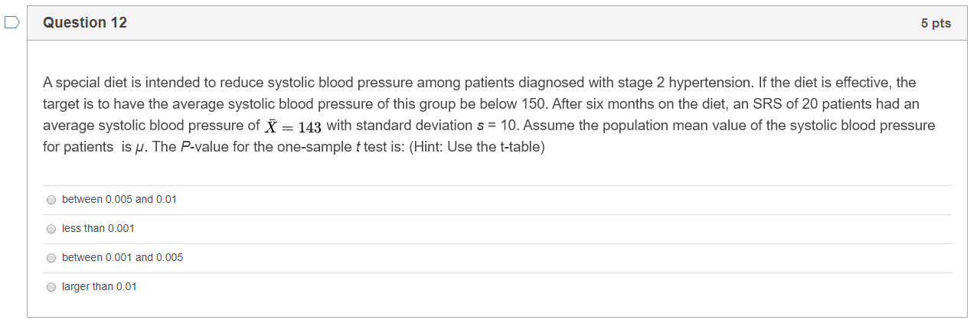The image size is (980, 320).
Task: Click the "5 pts" points label
Action: click(x=936, y=24)
